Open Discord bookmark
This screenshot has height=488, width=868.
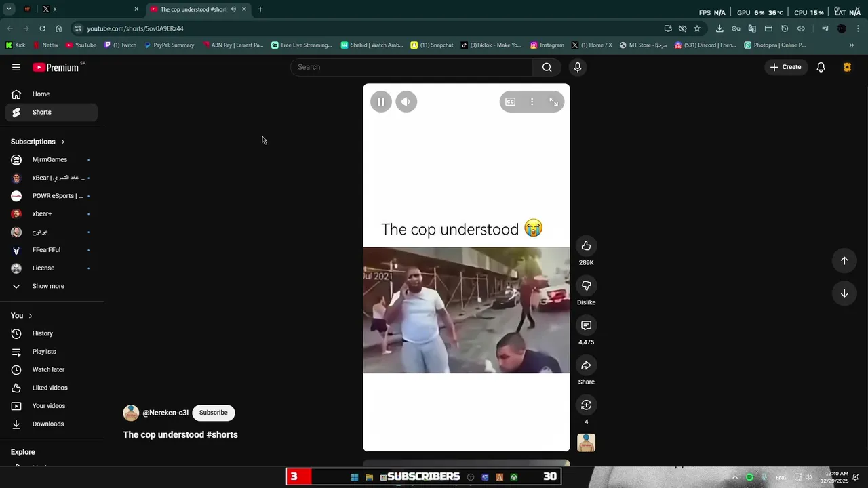[x=705, y=45]
